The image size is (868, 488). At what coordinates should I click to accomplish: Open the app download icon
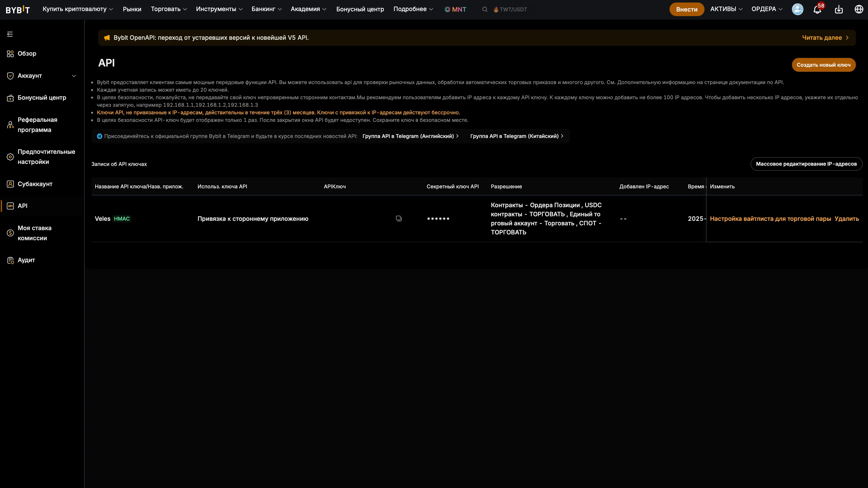click(x=839, y=9)
